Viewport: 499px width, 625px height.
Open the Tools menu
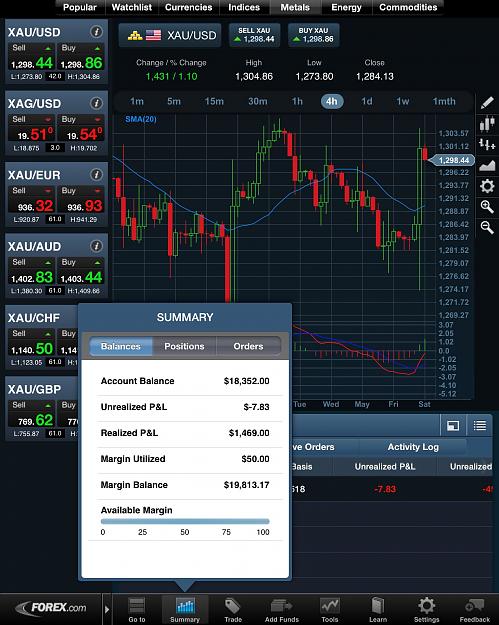[x=330, y=609]
